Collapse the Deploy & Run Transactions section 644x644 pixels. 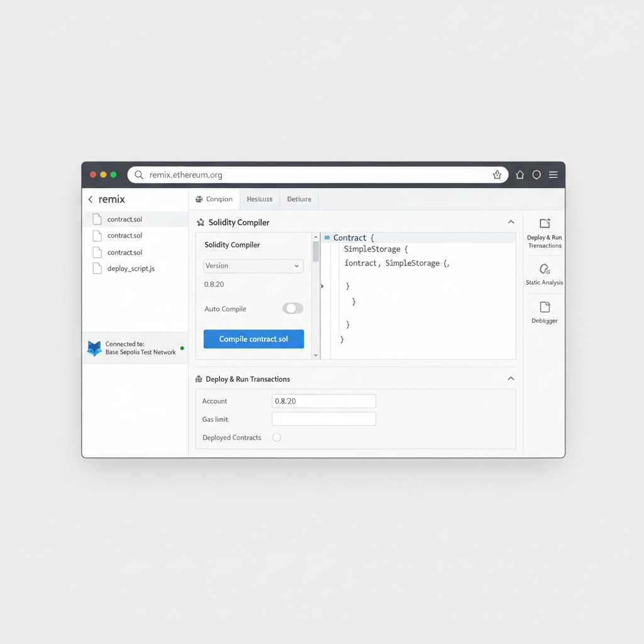click(x=511, y=379)
